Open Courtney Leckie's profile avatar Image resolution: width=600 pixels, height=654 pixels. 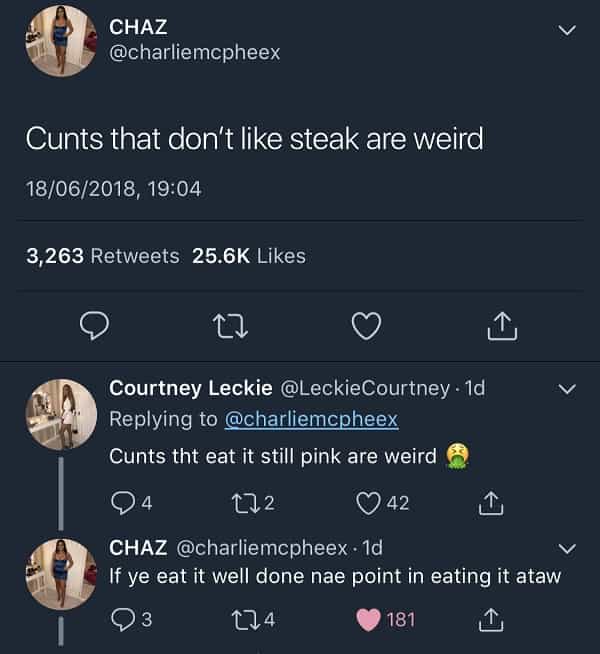pyautogui.click(x=61, y=414)
